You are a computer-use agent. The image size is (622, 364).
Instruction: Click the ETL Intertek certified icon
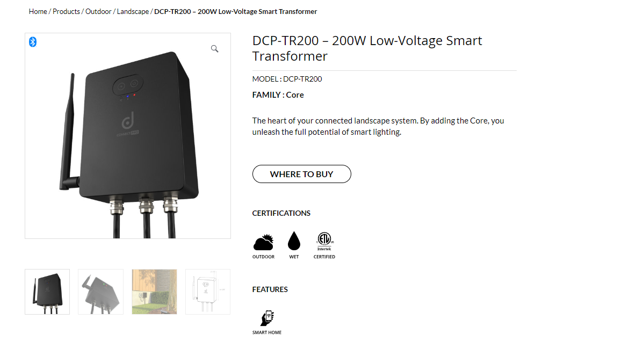click(x=324, y=241)
